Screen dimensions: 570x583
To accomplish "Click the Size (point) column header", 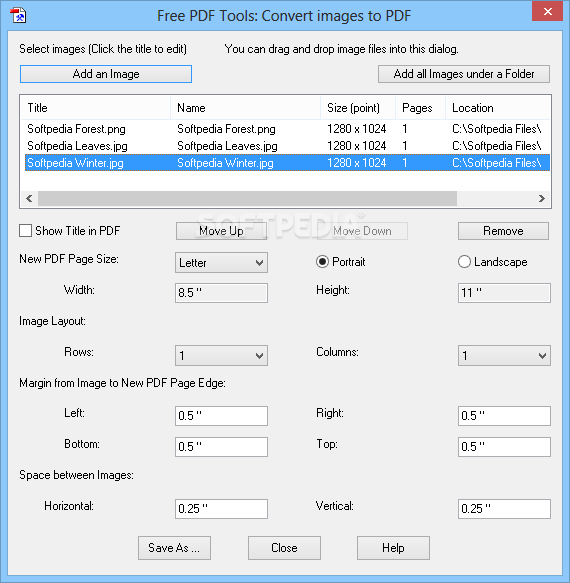I will [x=358, y=108].
